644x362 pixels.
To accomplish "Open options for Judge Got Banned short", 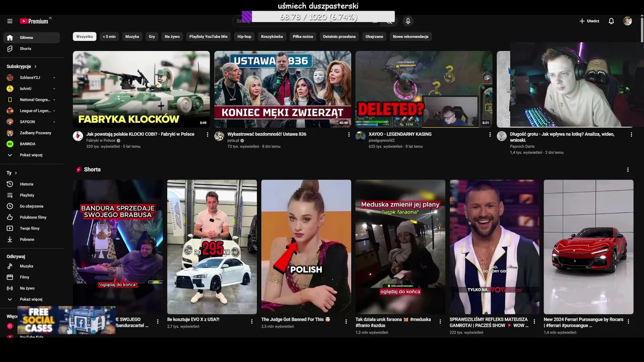I will tap(346, 321).
